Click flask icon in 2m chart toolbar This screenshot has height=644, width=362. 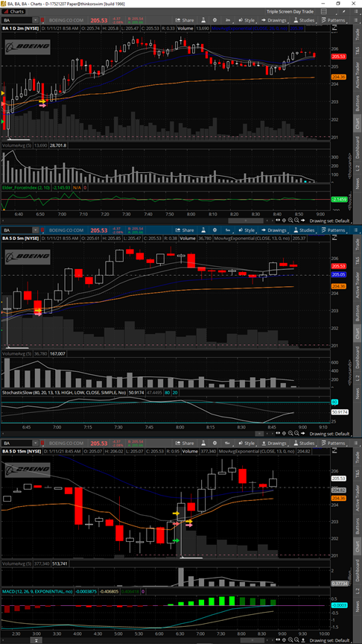(x=203, y=20)
